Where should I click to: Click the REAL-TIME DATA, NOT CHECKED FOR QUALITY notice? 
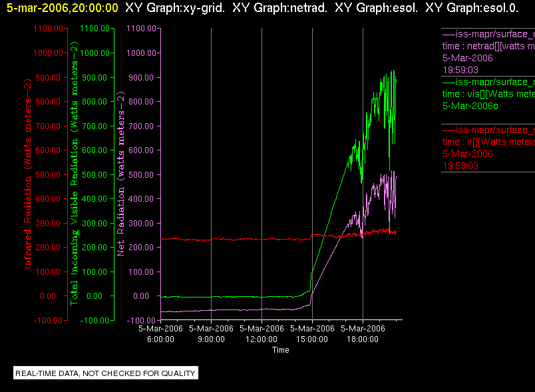[105, 373]
